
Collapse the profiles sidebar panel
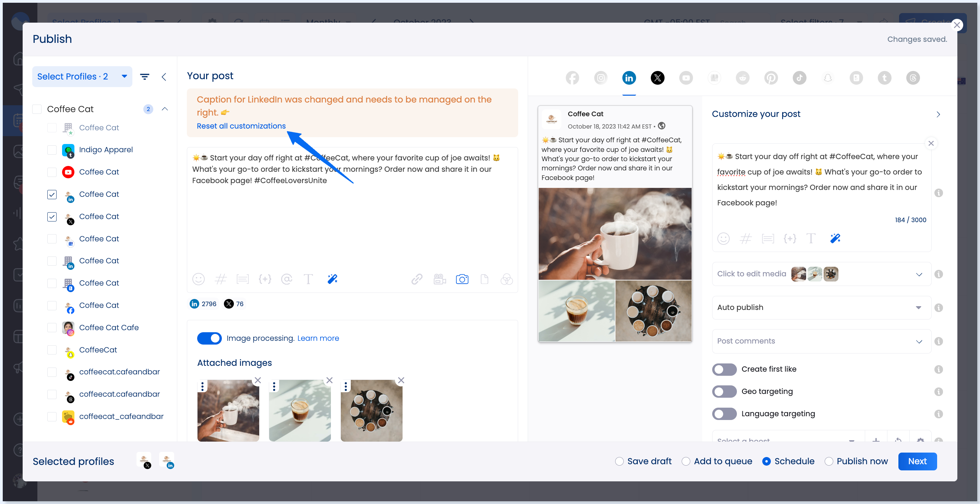coord(164,77)
